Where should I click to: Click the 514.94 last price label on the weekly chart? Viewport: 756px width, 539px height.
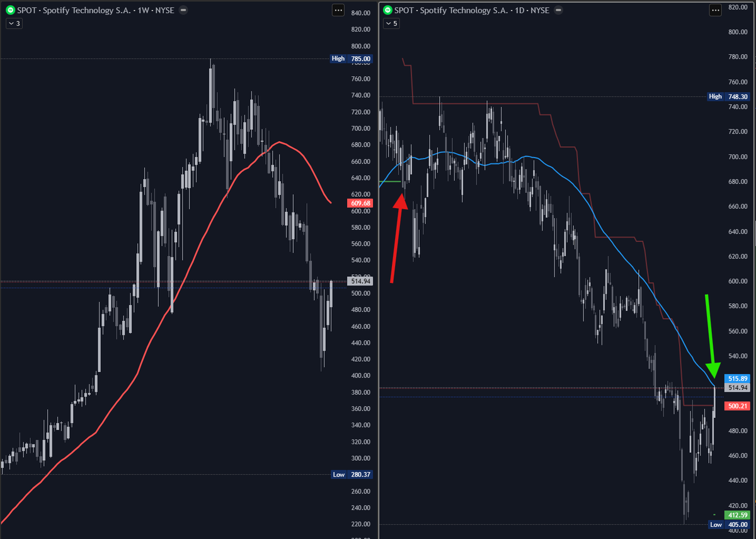[360, 282]
